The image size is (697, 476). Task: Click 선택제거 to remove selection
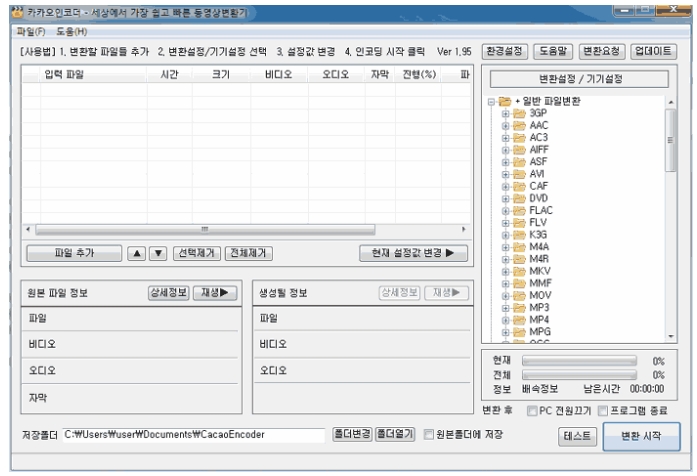tap(196, 253)
